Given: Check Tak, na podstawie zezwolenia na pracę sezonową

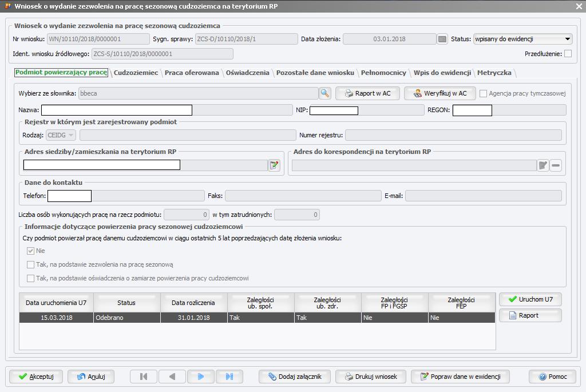Looking at the screenshot, I should click(x=31, y=264).
